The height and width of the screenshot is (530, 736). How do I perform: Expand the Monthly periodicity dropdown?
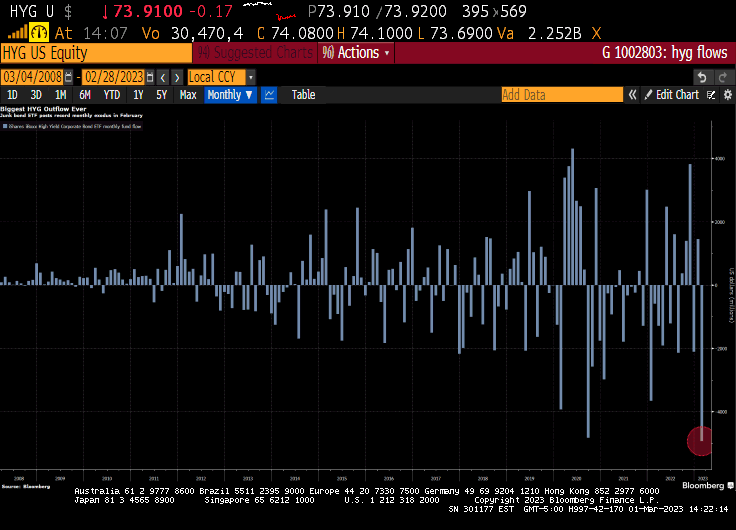pos(229,95)
